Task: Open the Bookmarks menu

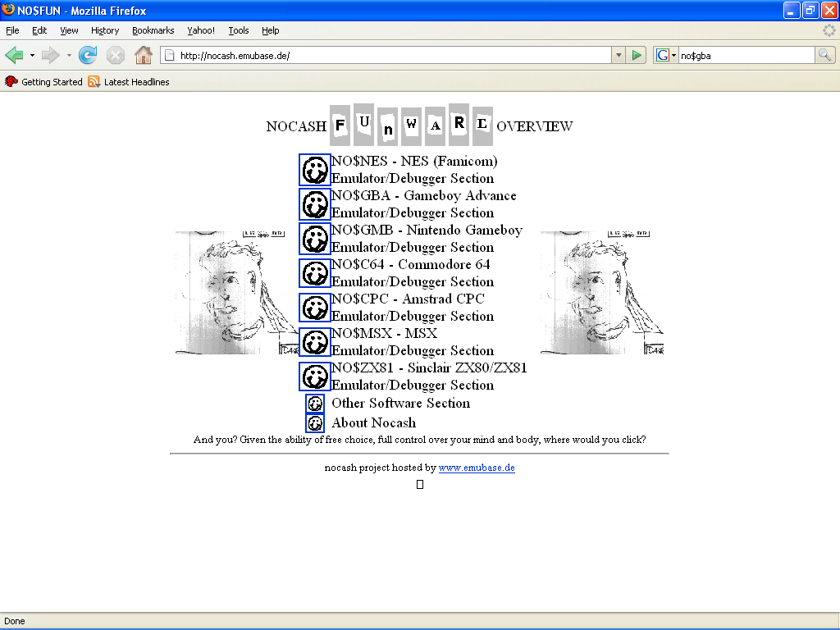Action: click(x=153, y=30)
